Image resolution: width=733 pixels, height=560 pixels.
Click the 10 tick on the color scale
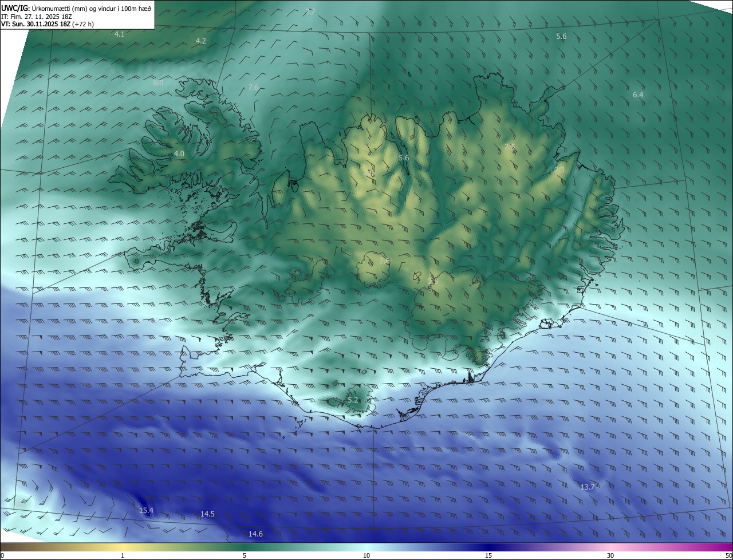point(366,555)
